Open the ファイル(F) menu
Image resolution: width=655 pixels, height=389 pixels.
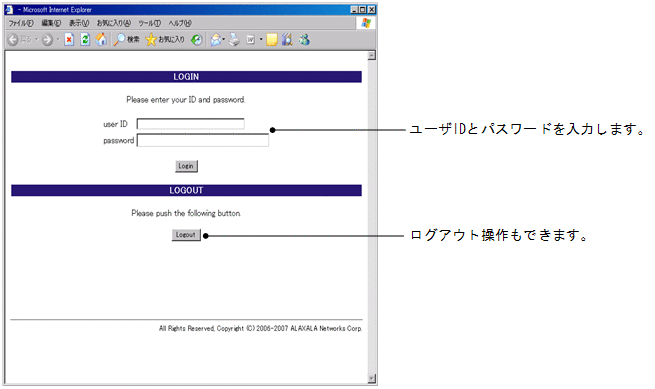[21, 23]
